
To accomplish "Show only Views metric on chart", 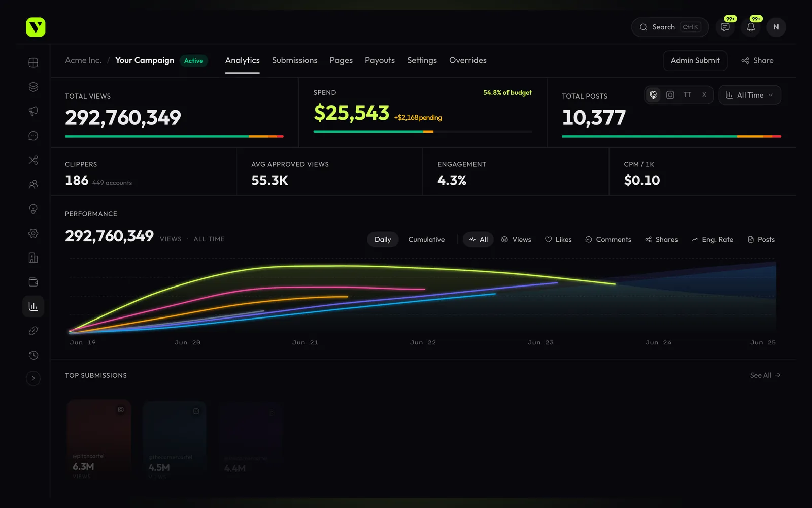I will (x=516, y=239).
